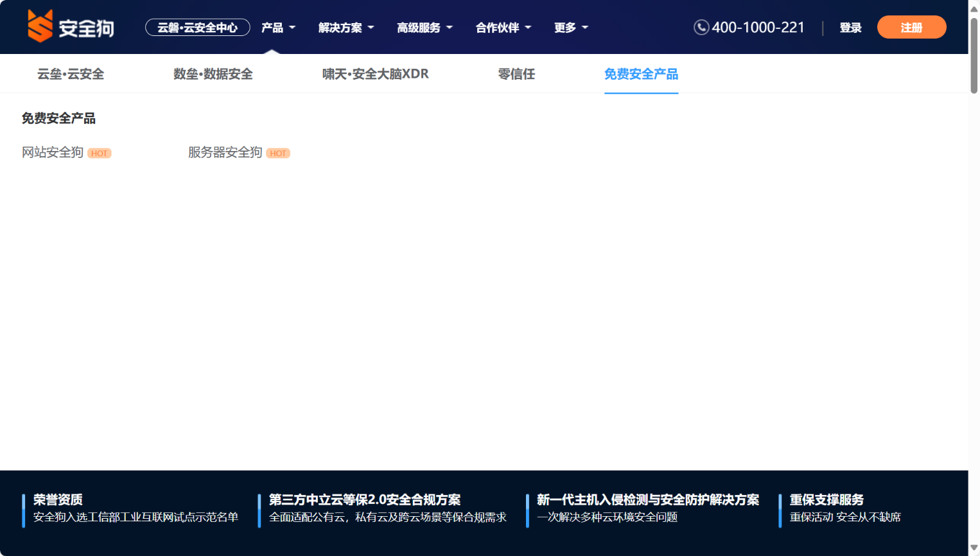Click the 安全狗入选工信部工业互联网试点示范名单 text
This screenshot has width=980, height=556.
point(136,517)
